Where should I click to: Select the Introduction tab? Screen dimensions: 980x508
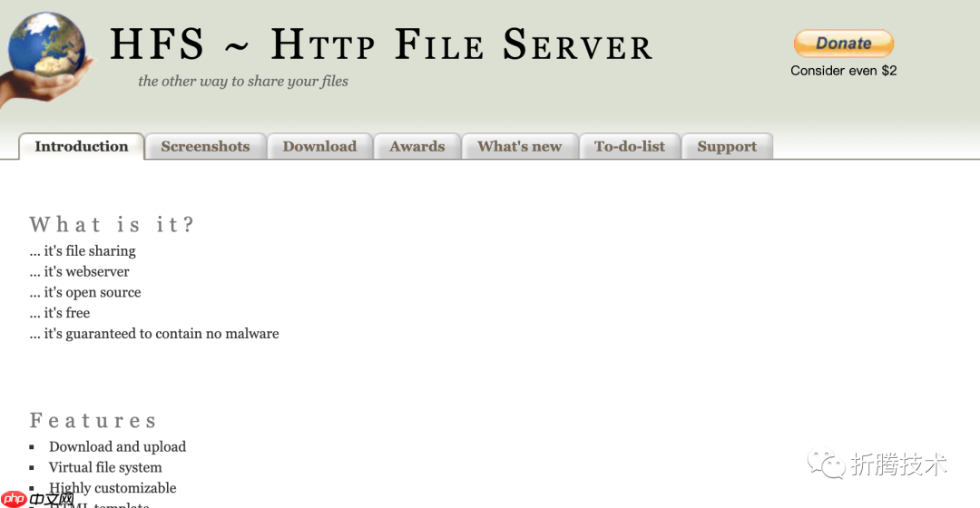pyautogui.click(x=82, y=146)
